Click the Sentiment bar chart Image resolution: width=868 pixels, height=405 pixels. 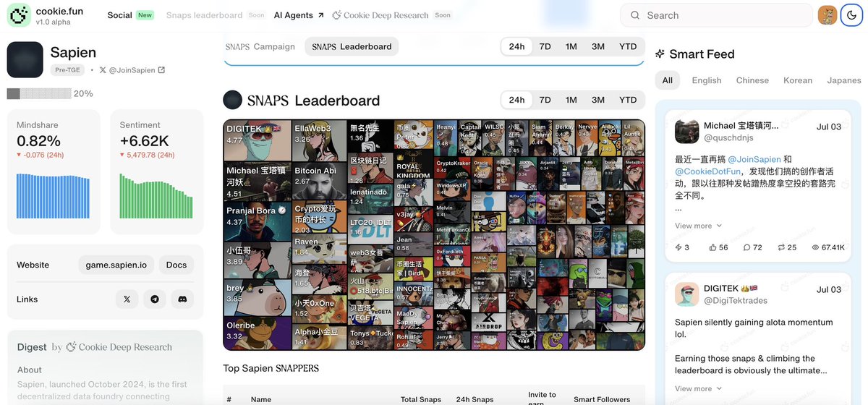click(157, 195)
